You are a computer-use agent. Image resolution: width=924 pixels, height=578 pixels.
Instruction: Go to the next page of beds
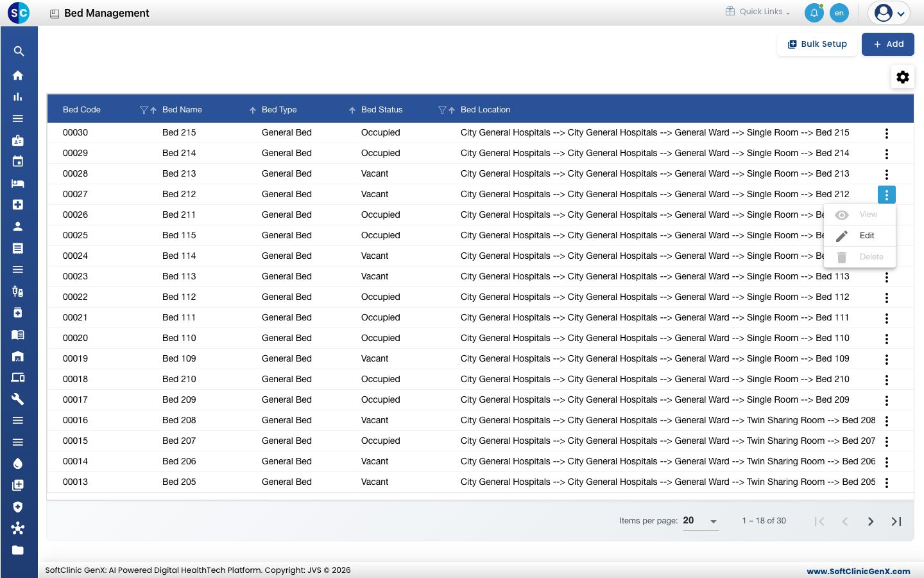click(x=871, y=521)
